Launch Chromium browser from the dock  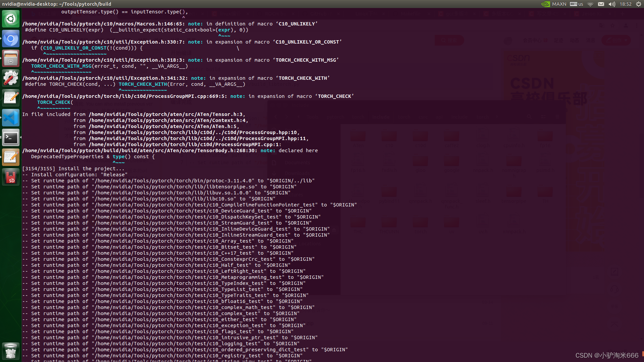11,39
